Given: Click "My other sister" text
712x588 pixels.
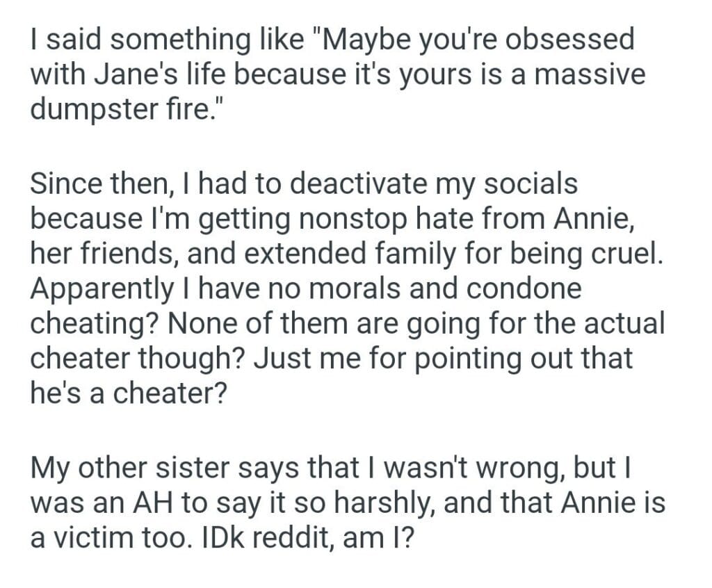Looking at the screenshot, I should pos(124,467).
